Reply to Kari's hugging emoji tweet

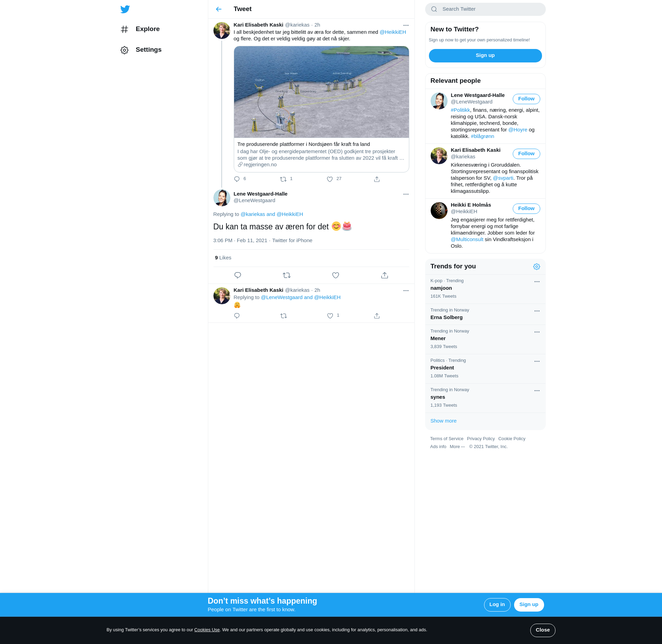click(x=237, y=316)
